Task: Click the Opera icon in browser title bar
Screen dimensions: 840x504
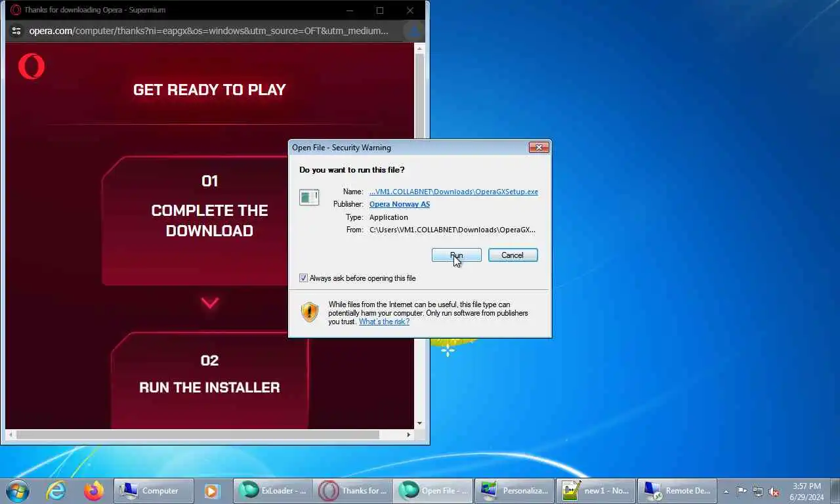Action: 16,10
